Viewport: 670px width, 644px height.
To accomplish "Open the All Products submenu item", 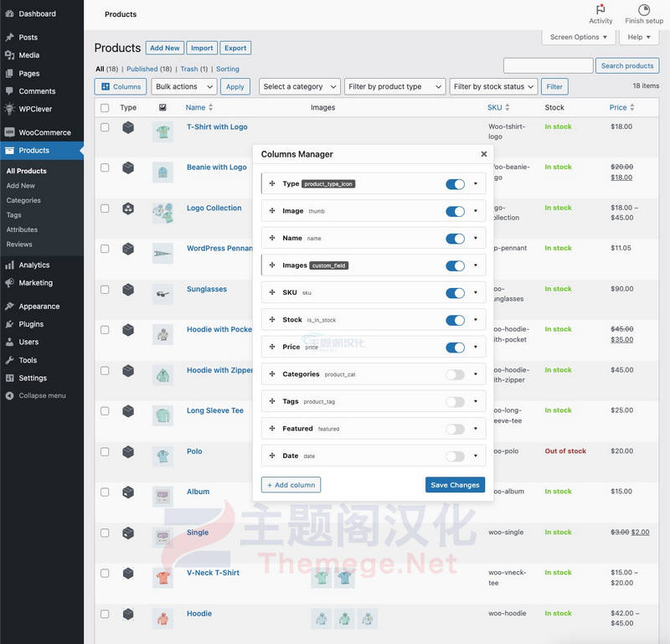I will click(27, 171).
